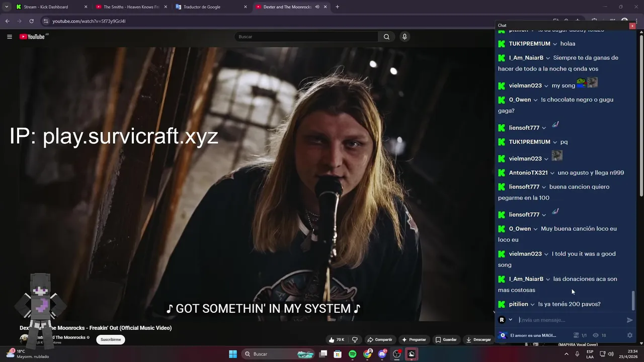This screenshot has height=362, width=644.
Task: Open the YouTube hamburger guide menu
Action: [9, 37]
